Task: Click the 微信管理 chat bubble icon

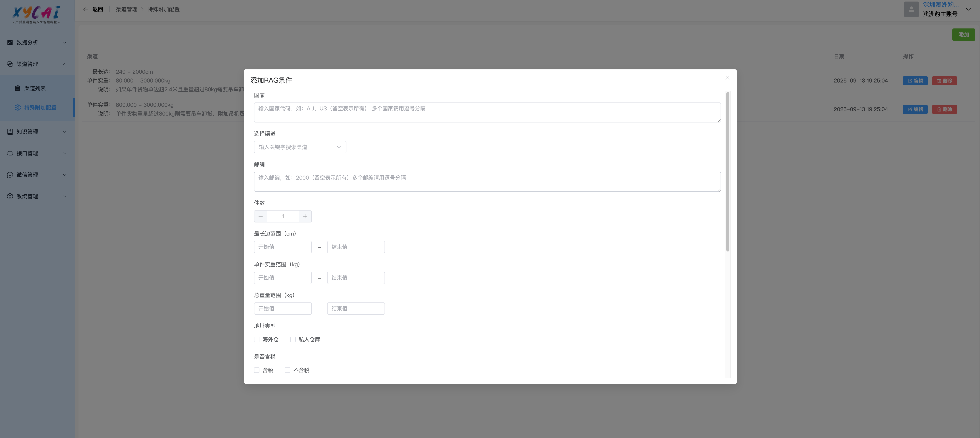Action: tap(10, 175)
